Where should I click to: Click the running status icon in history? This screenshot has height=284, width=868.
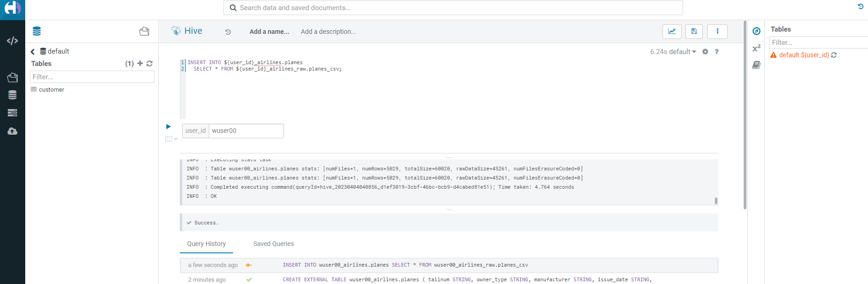click(249, 265)
